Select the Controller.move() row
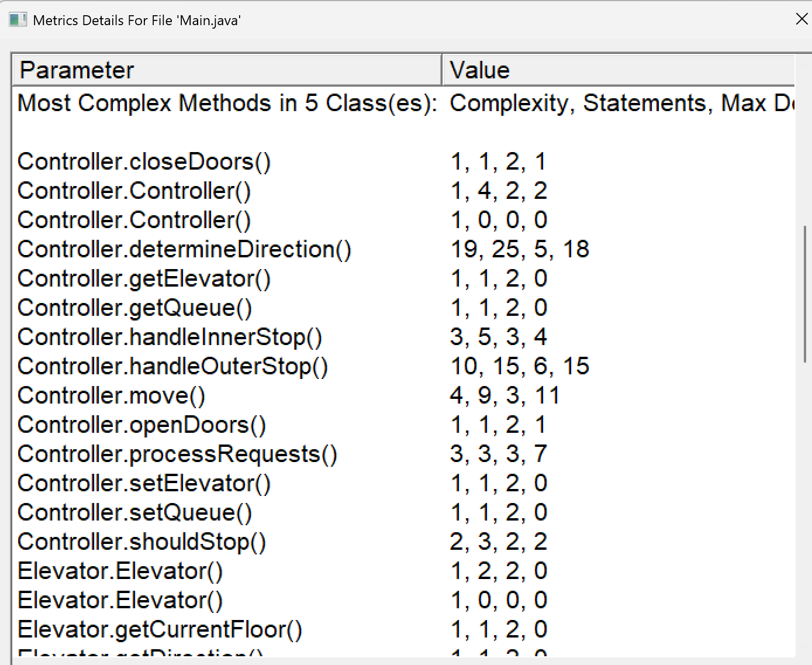The width and height of the screenshot is (812, 665). pyautogui.click(x=112, y=396)
